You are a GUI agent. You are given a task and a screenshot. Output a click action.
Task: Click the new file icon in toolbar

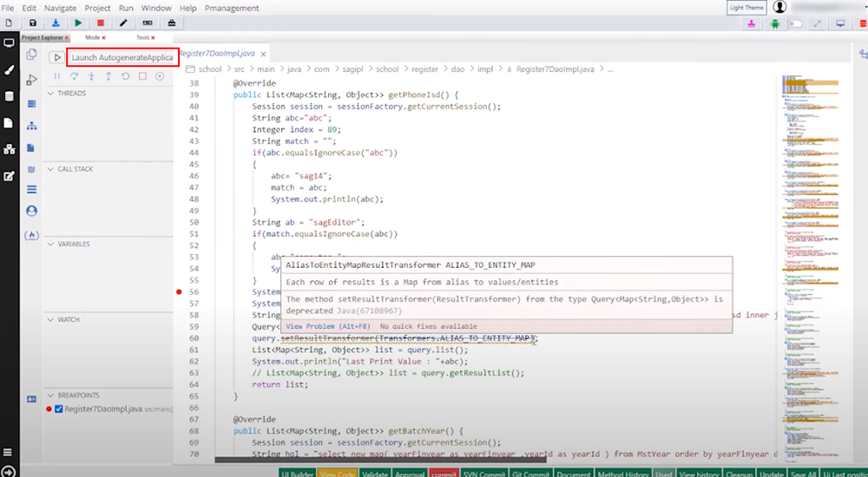(9, 23)
